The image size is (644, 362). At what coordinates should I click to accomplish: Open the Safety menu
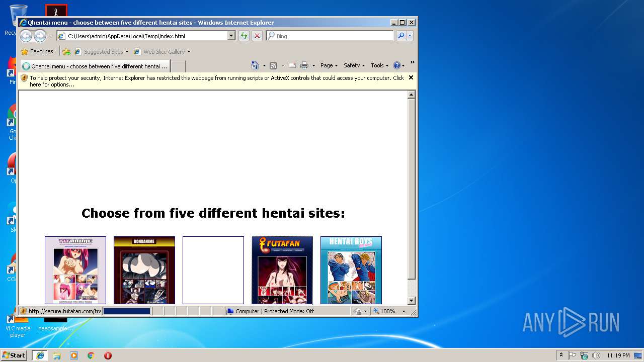coord(354,65)
